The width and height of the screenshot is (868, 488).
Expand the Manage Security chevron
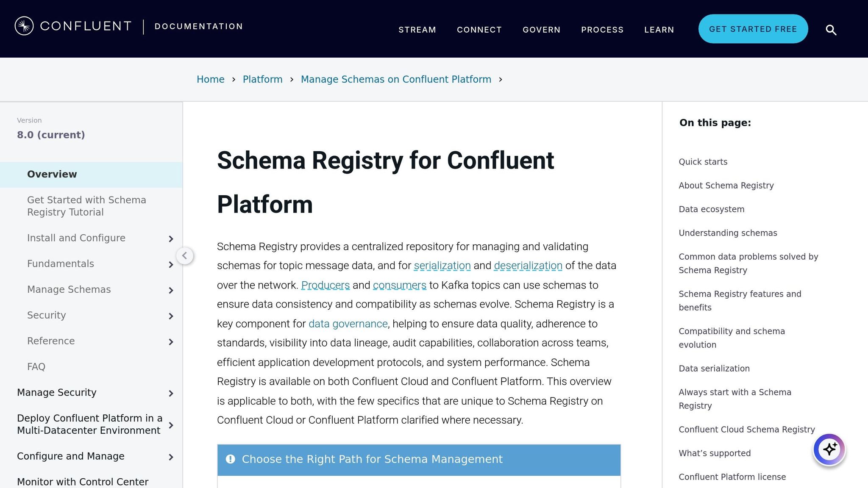click(x=171, y=394)
